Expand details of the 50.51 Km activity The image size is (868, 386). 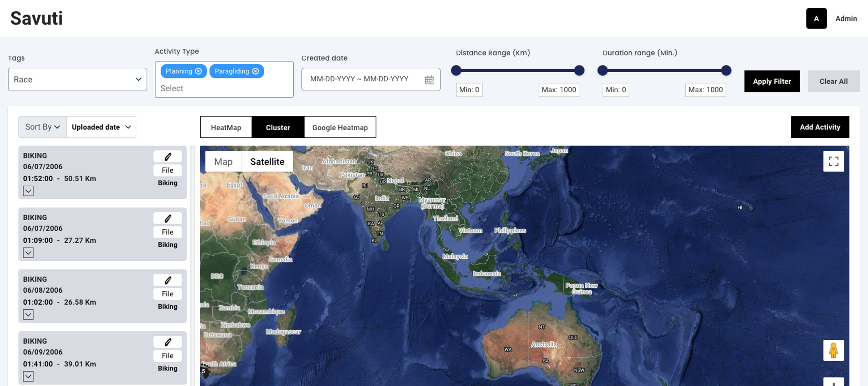[x=28, y=191]
